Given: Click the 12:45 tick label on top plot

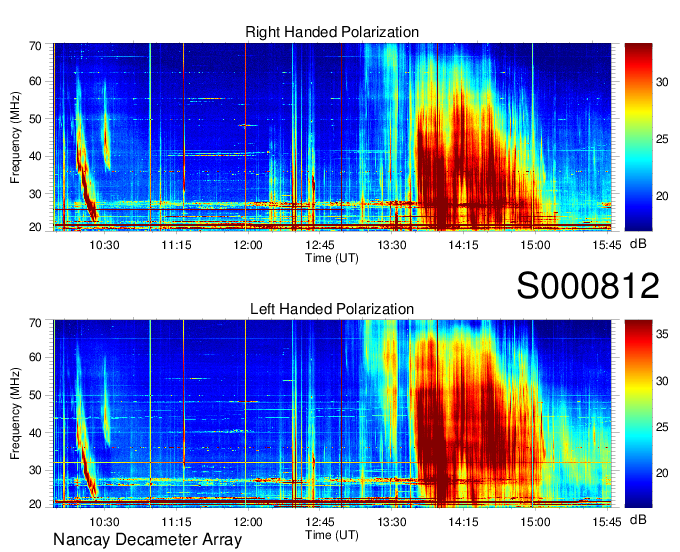Looking at the screenshot, I should point(320,245).
